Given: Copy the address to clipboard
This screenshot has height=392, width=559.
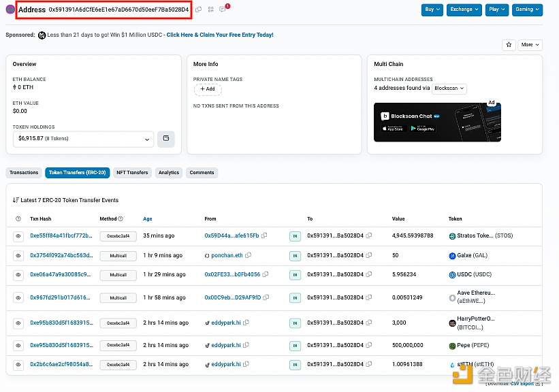Looking at the screenshot, I should coord(199,10).
